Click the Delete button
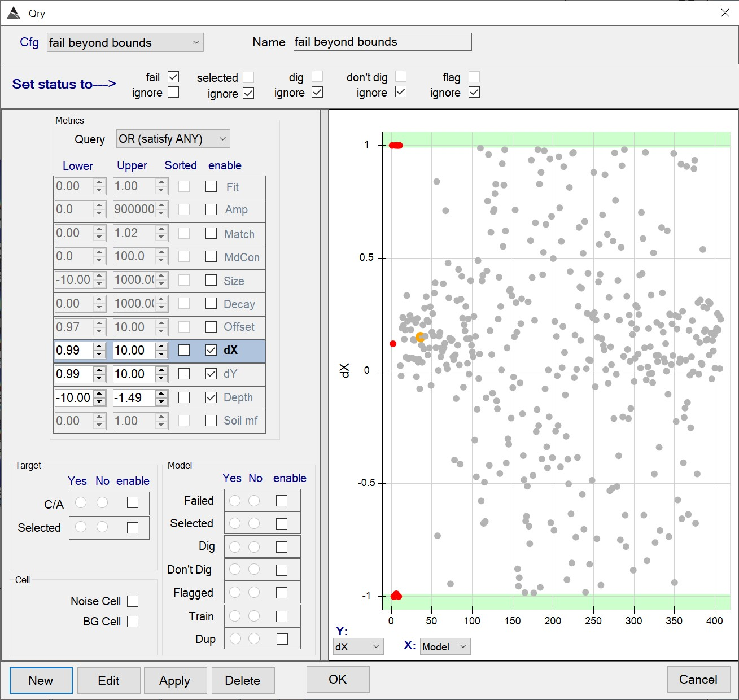The image size is (739, 700). click(x=243, y=680)
